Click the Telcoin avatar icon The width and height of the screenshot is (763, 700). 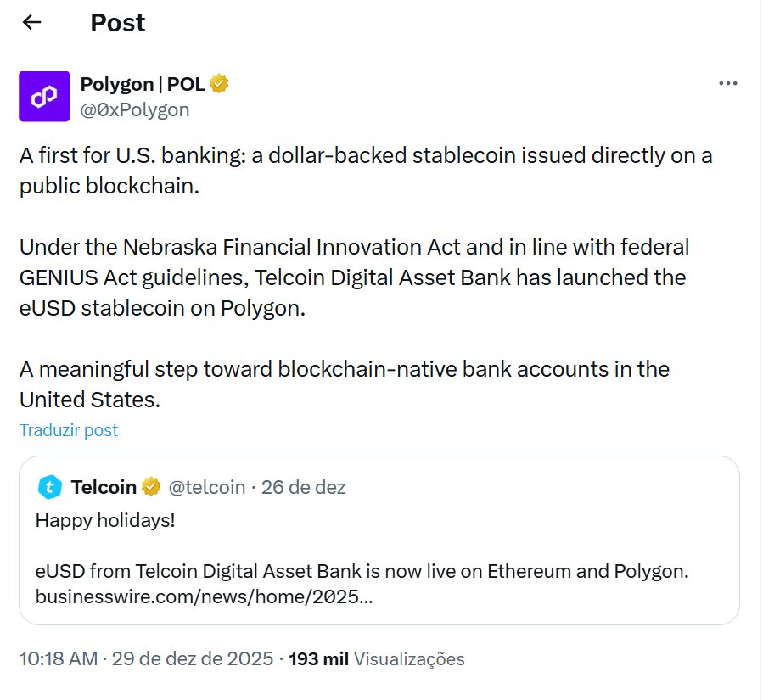(x=51, y=487)
